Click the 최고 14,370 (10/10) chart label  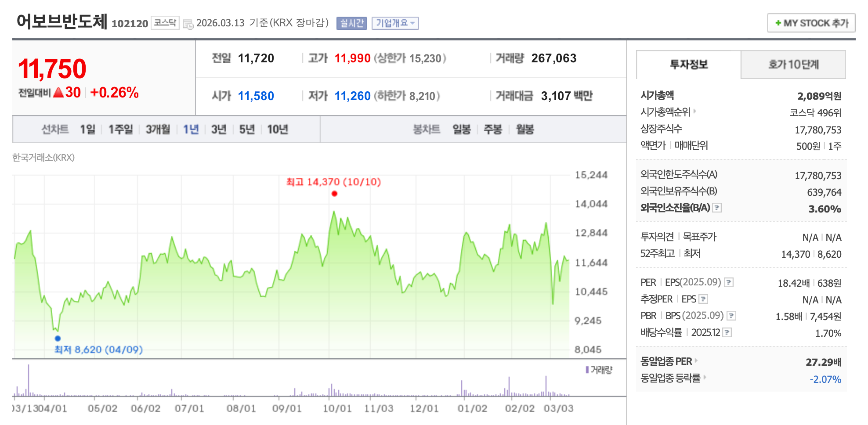[333, 182]
